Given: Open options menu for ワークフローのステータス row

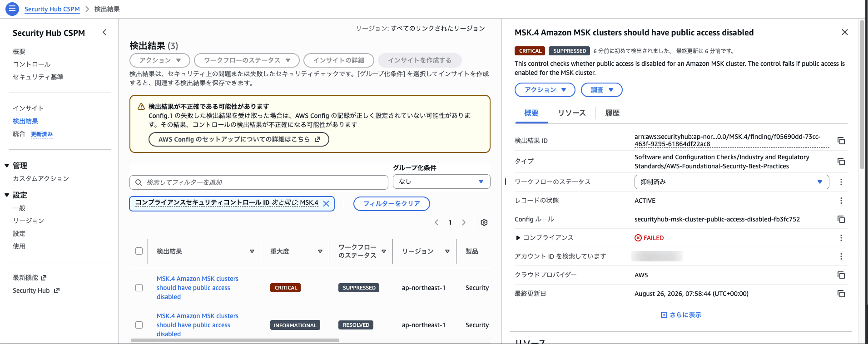Looking at the screenshot, I should [841, 182].
